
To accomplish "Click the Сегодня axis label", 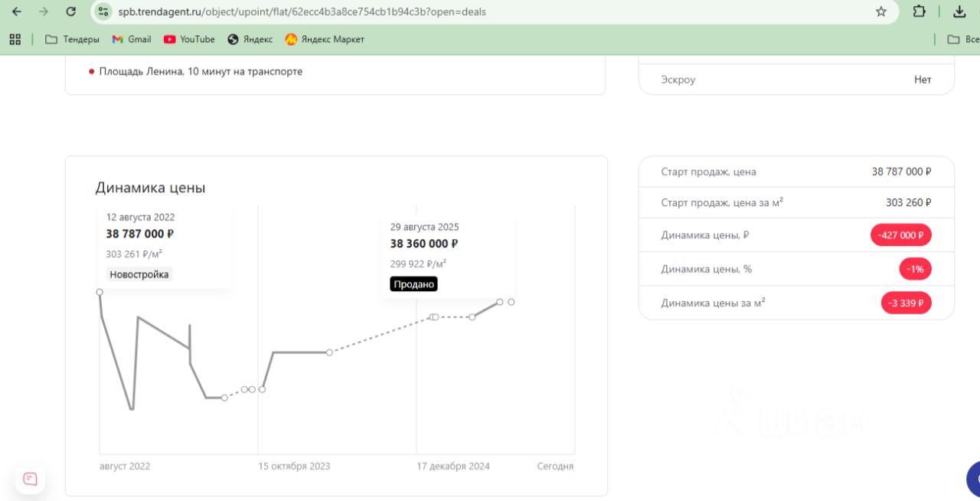I will click(555, 466).
